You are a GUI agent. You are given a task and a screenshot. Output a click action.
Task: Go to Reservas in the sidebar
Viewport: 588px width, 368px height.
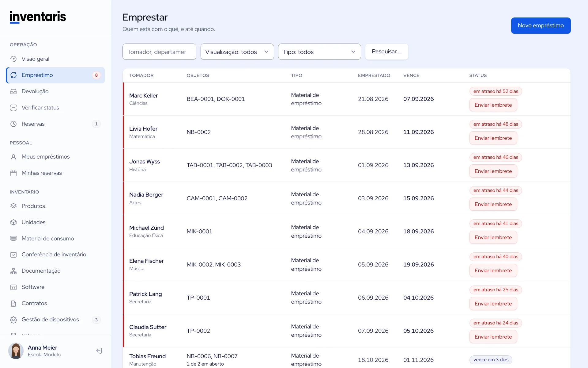click(x=55, y=124)
